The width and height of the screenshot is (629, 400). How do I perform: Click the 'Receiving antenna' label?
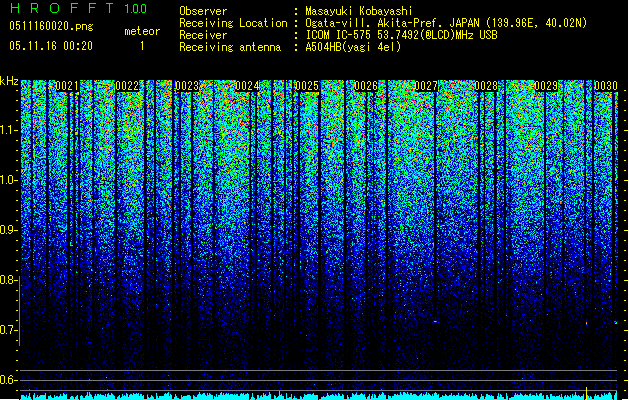[230, 47]
